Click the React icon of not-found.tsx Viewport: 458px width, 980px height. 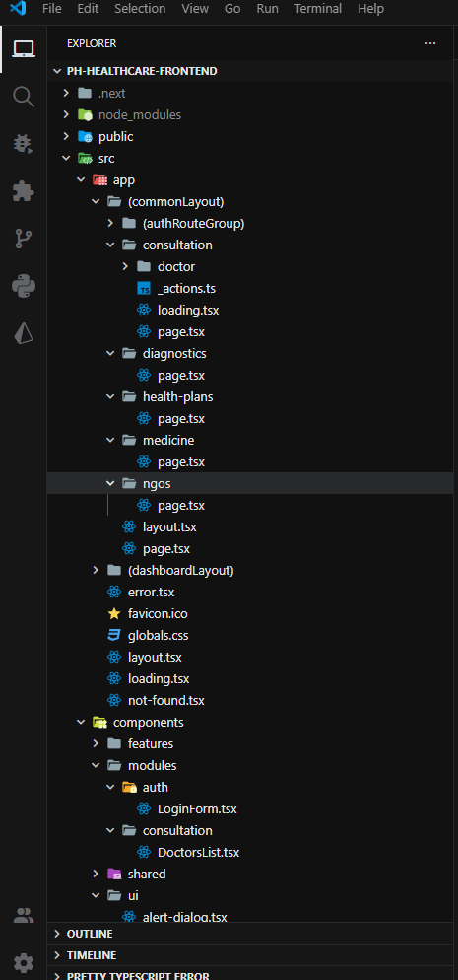[113, 701]
